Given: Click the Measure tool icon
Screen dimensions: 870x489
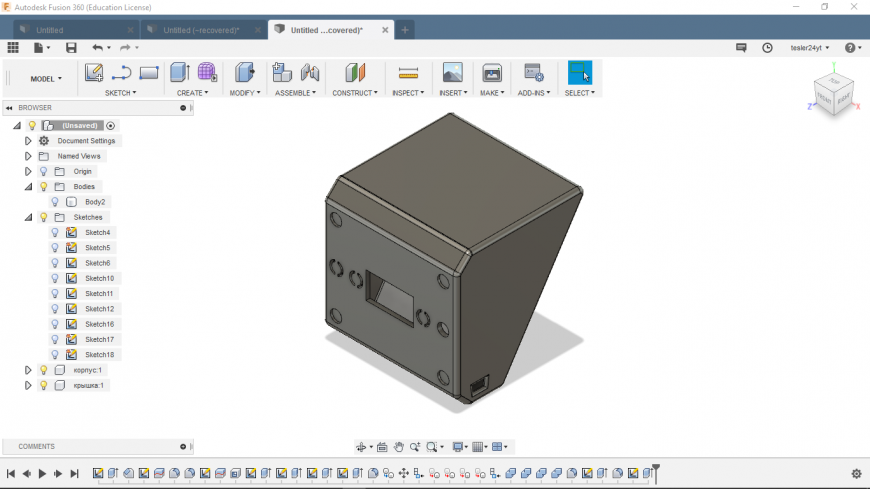Looking at the screenshot, I should 408,73.
